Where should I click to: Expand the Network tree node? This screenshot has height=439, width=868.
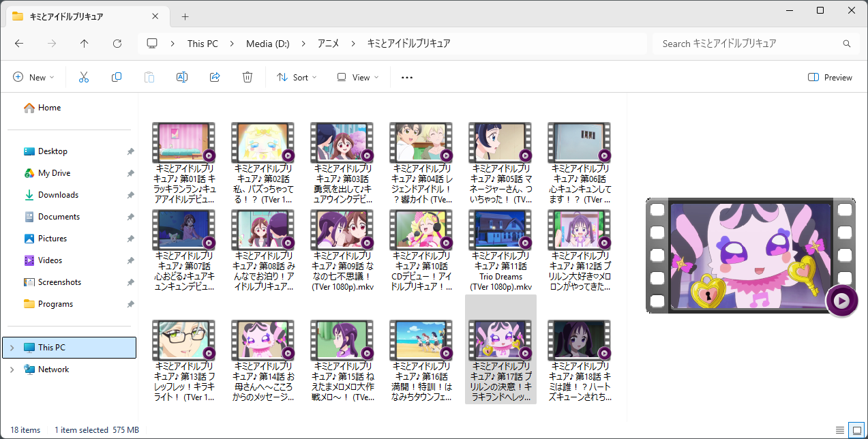pyautogui.click(x=12, y=369)
